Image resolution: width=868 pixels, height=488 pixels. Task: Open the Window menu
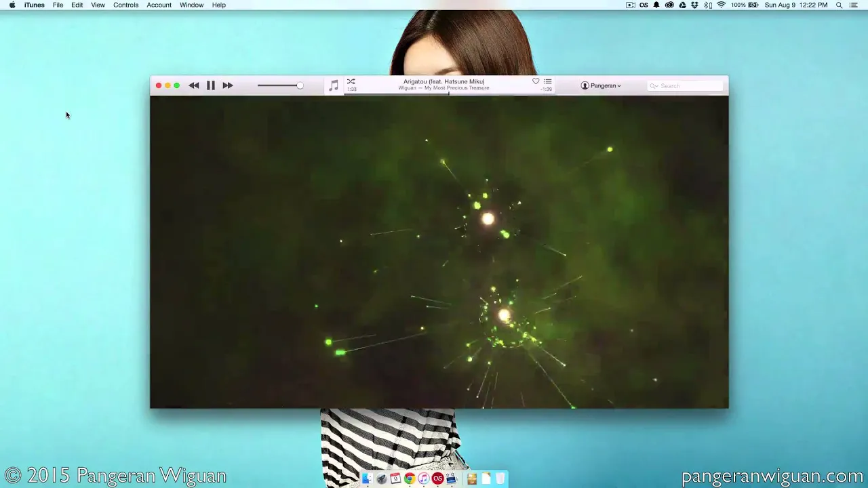(x=192, y=5)
